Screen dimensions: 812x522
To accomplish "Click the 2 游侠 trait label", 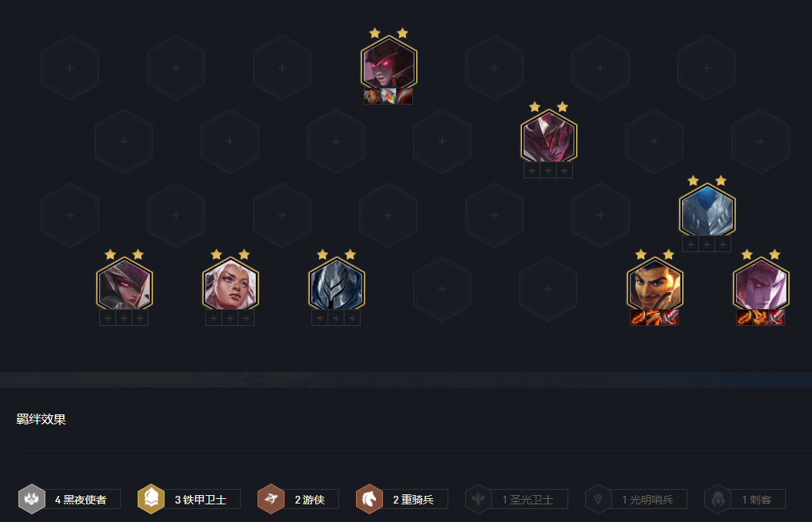I will (x=311, y=499).
